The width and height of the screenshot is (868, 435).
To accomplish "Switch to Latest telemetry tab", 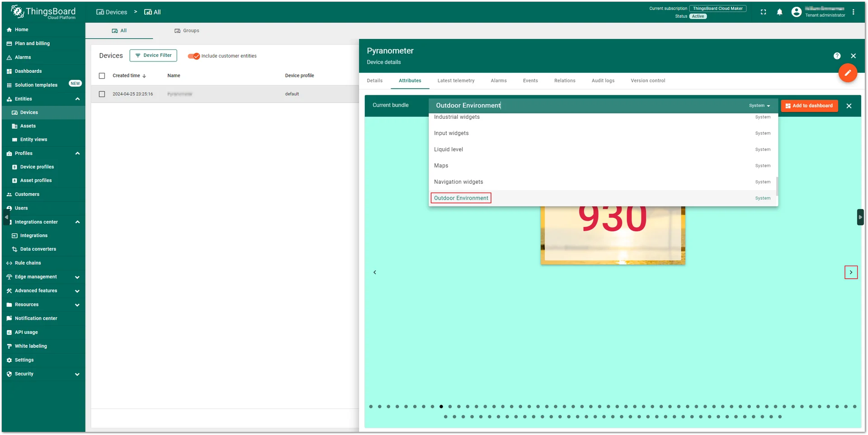I will tap(456, 81).
